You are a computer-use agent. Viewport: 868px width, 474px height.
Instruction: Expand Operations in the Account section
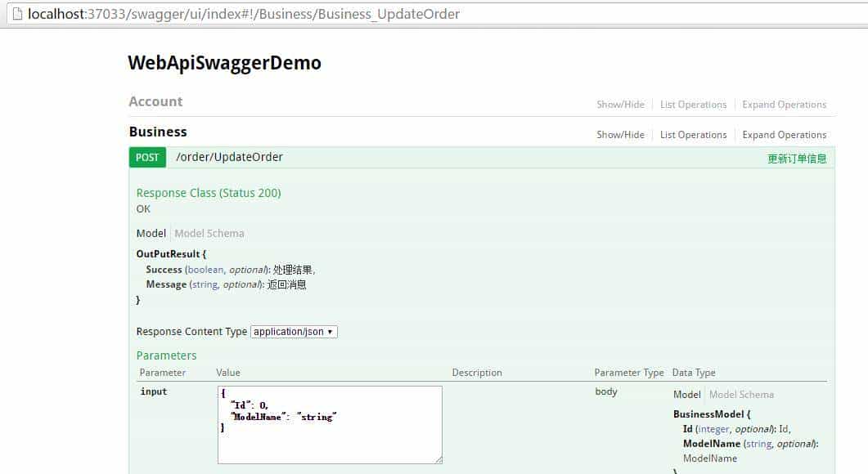coord(784,104)
